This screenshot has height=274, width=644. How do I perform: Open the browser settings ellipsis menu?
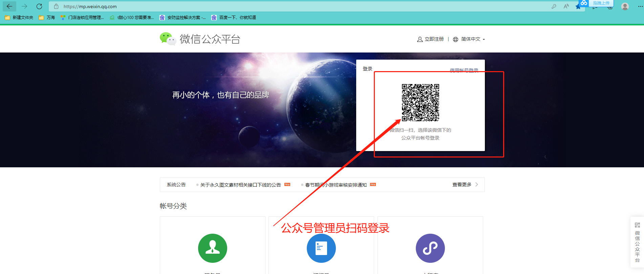(640, 6)
